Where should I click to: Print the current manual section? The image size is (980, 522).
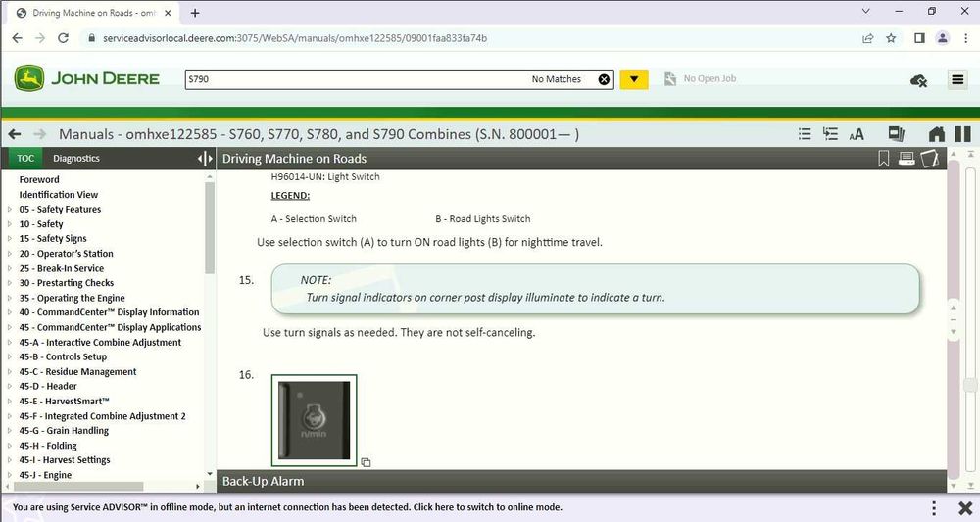point(906,159)
